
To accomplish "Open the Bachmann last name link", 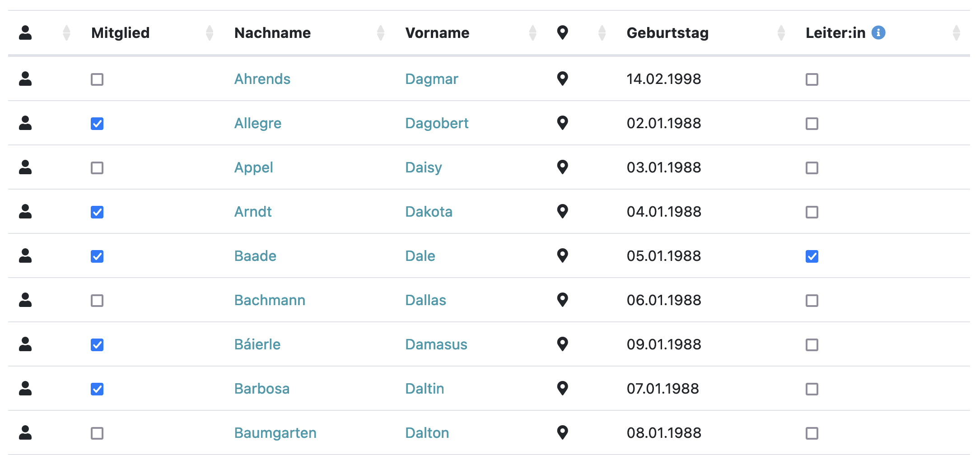I will (x=270, y=300).
